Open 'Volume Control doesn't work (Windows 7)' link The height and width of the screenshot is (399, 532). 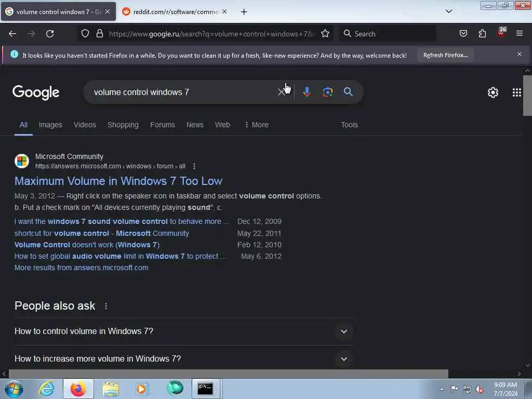[87, 245]
